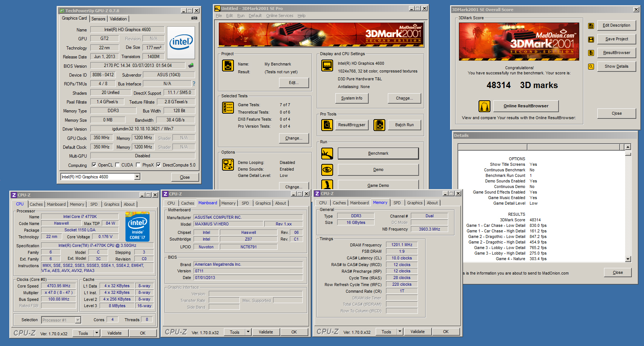Toggle the DirectCompute 5.0 checkbox
Viewport: 644px width, 346px height.
point(159,165)
